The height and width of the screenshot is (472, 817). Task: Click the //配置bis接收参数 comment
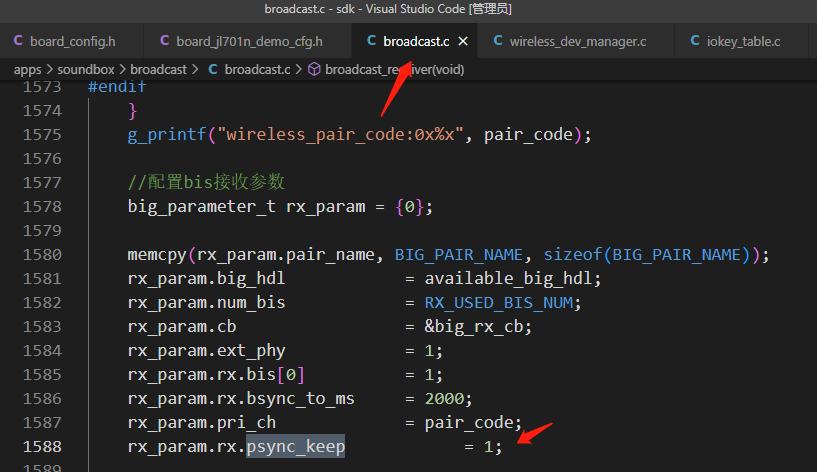[x=206, y=182]
